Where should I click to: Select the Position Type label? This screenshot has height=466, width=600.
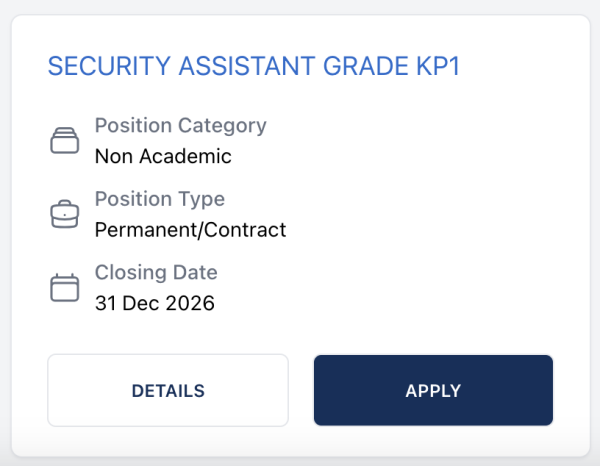[x=159, y=199]
